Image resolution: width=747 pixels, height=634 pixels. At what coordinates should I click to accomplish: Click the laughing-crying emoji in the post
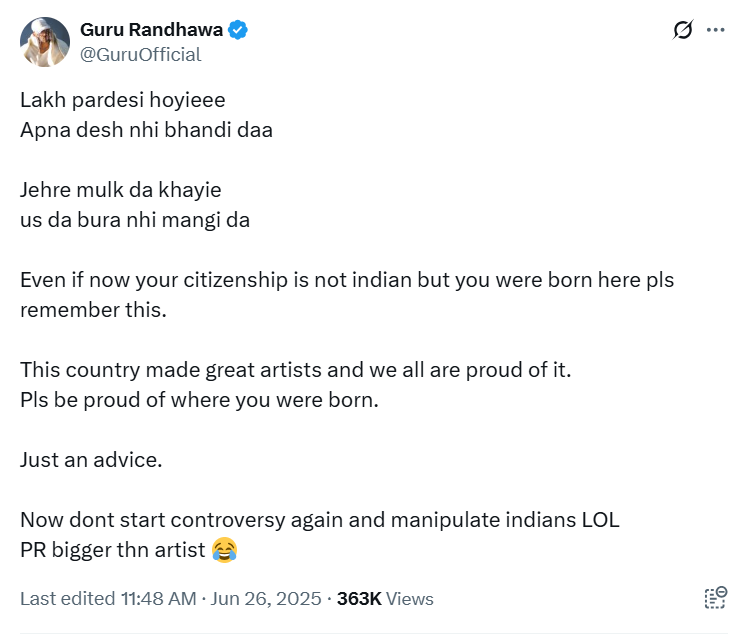pyautogui.click(x=225, y=550)
